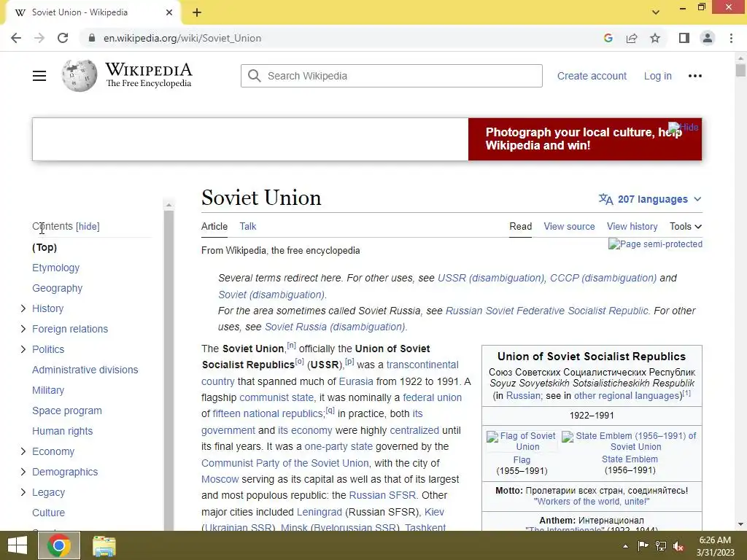Open the Flag of Soviet Union image
Screen dimensions: 747x560
[x=522, y=441]
